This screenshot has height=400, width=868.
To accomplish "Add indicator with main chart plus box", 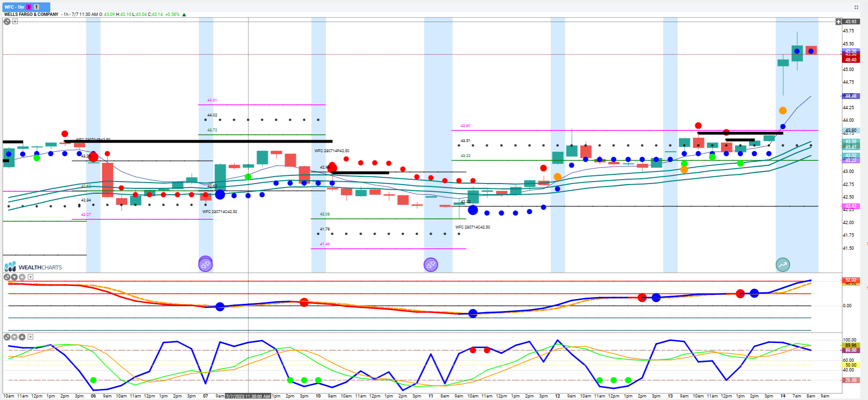I will coord(15,21).
